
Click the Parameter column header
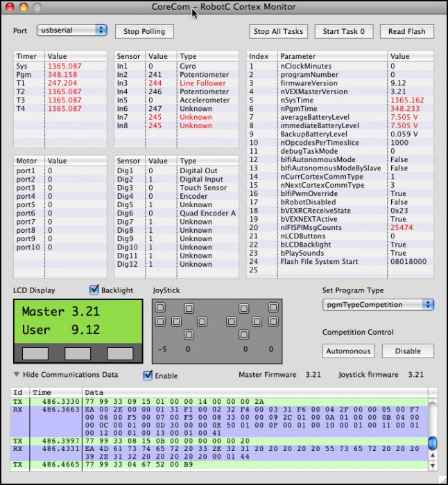pos(332,56)
